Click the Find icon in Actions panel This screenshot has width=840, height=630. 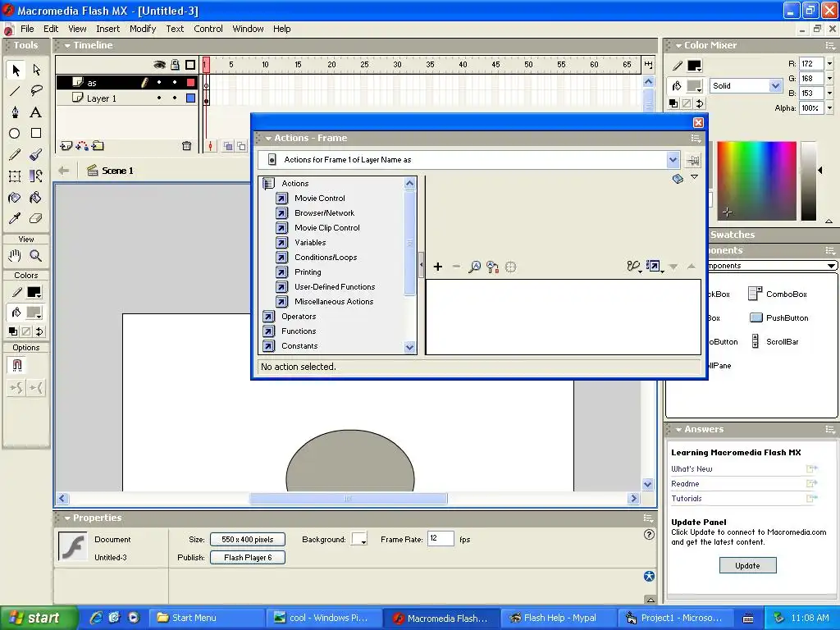474,267
